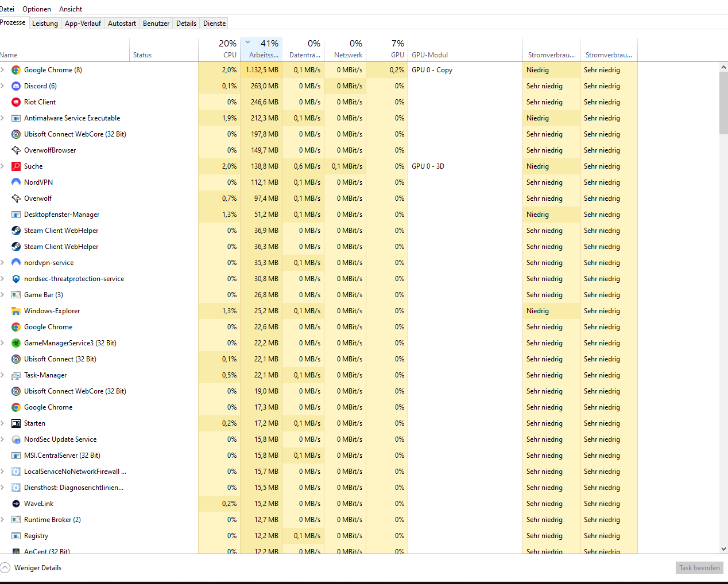Click the Riot Client icon
This screenshot has height=584, width=728.
16,102
